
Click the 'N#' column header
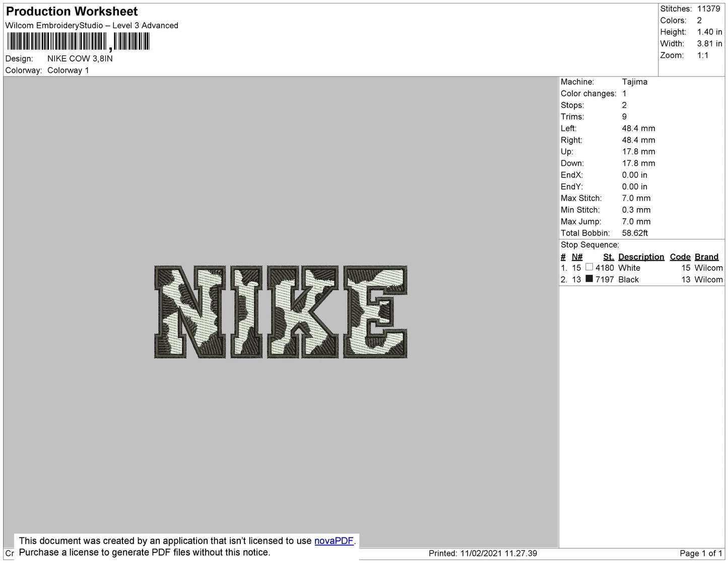(577, 257)
